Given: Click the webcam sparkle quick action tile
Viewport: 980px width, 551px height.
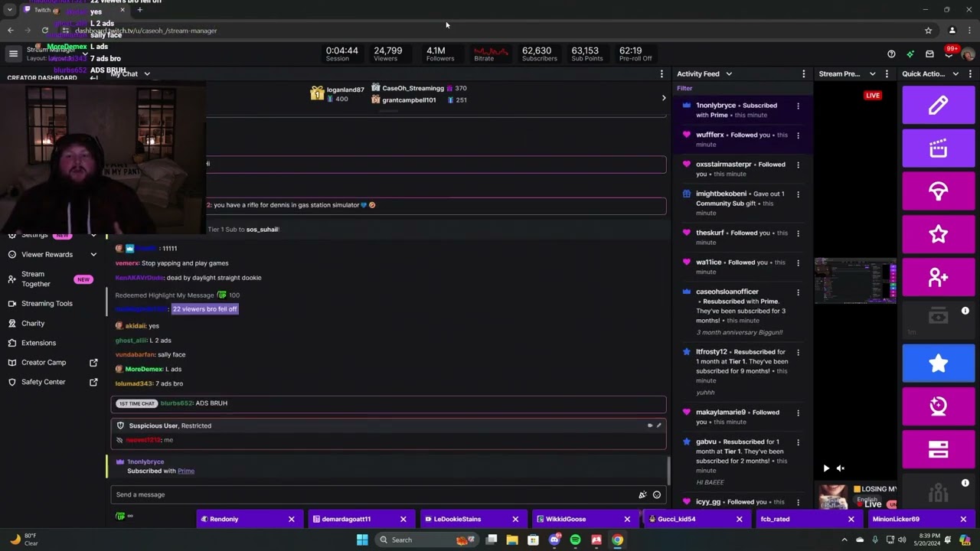Looking at the screenshot, I should (x=938, y=406).
